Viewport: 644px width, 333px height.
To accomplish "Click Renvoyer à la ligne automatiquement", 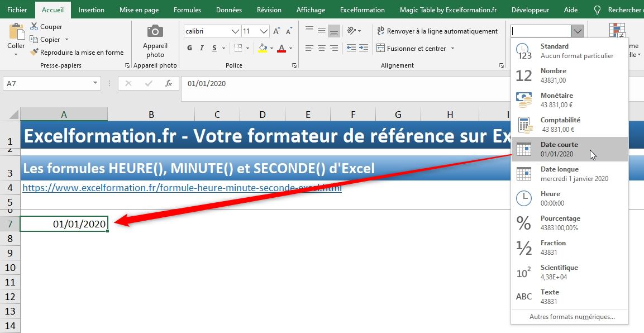I will click(437, 31).
